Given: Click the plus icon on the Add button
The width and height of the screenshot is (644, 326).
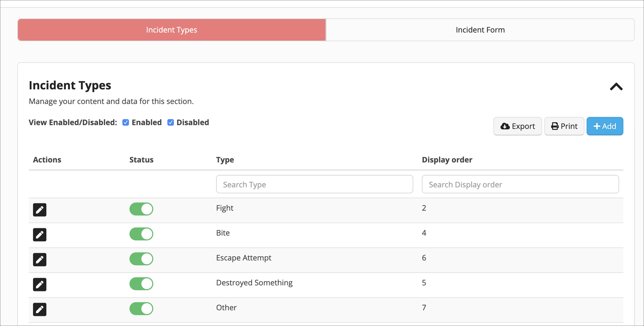Looking at the screenshot, I should tap(597, 126).
